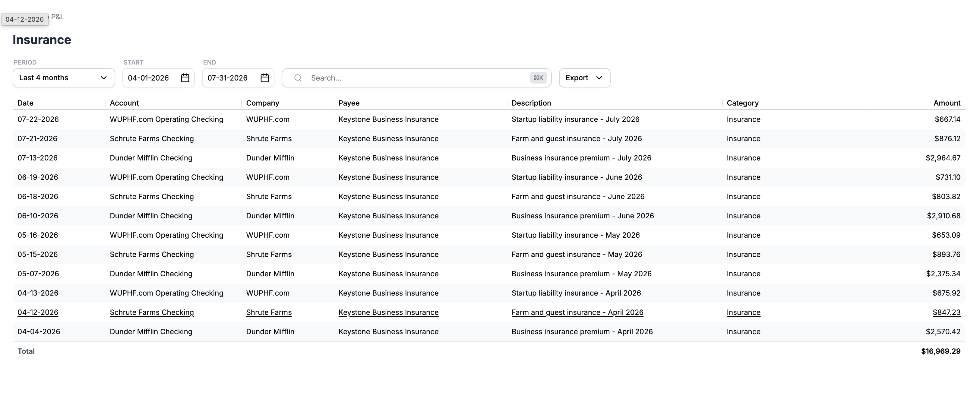
Task: Select the $731.10 amount
Action: 948,177
